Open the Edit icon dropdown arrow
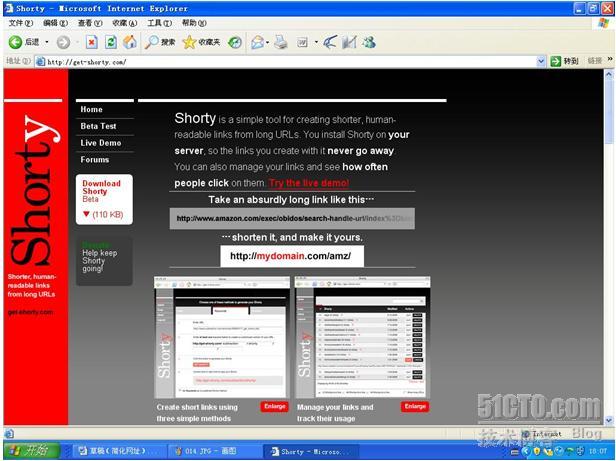This screenshot has height=461, width=616. (x=316, y=42)
